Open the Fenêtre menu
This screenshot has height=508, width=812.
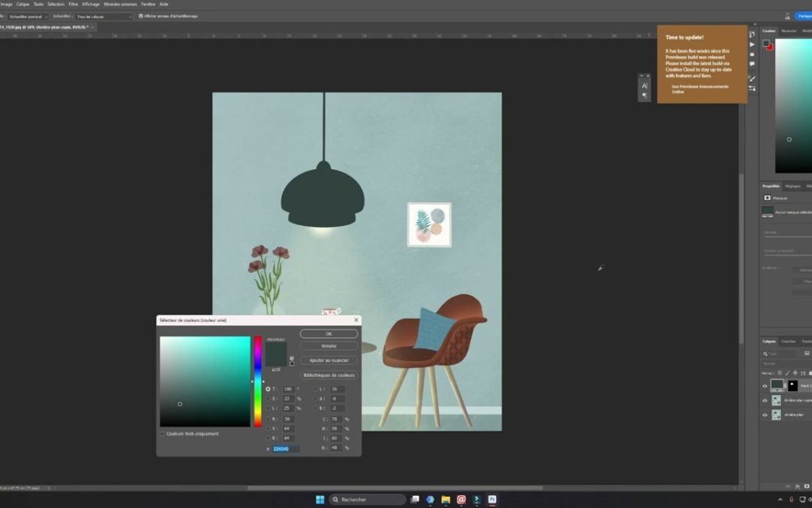tap(148, 5)
